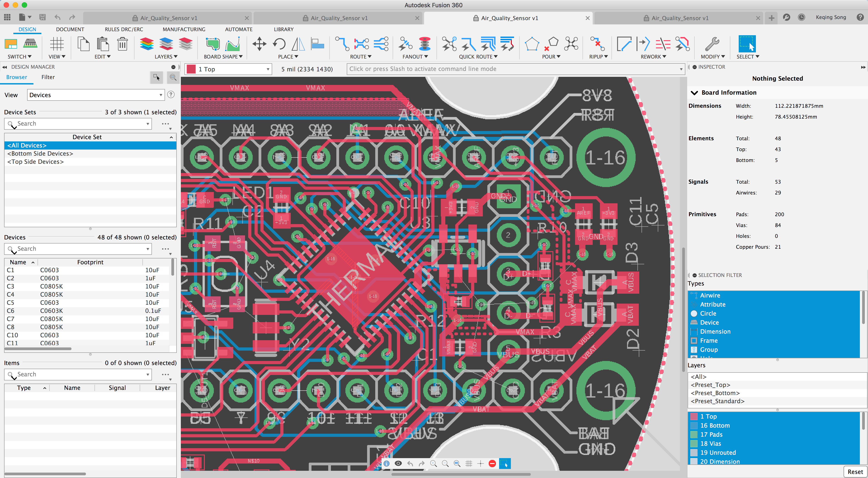The image size is (868, 478).
Task: Collapse the Board Information section
Action: [x=694, y=93]
